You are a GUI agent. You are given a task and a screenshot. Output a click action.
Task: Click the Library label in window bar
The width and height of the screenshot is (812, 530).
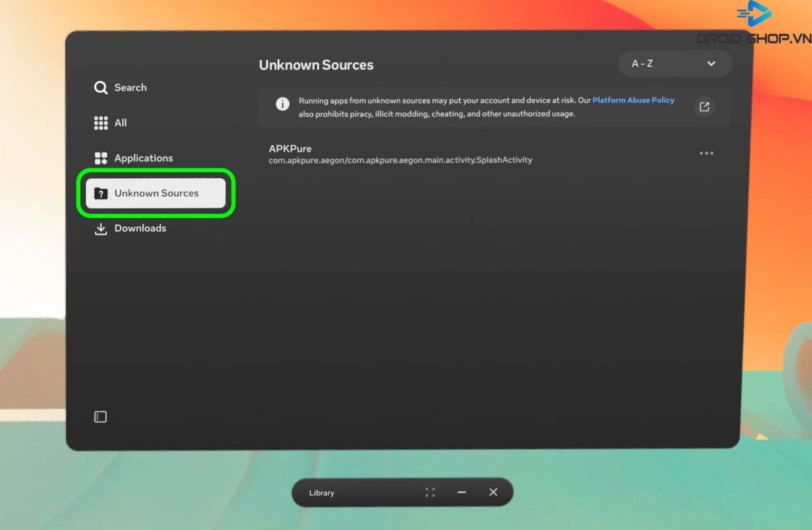click(x=321, y=493)
